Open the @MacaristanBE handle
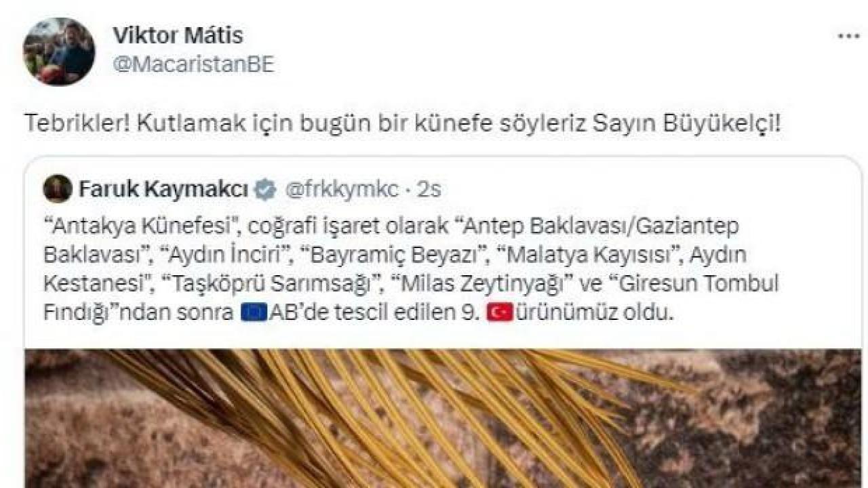 192,66
